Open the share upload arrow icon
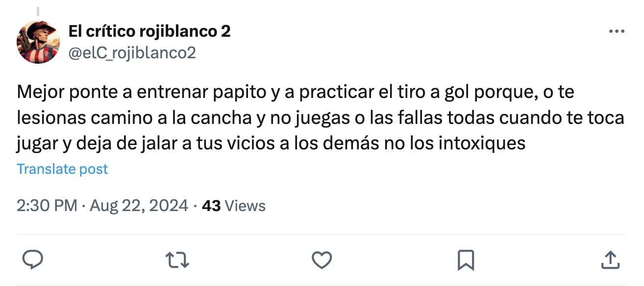 click(609, 260)
